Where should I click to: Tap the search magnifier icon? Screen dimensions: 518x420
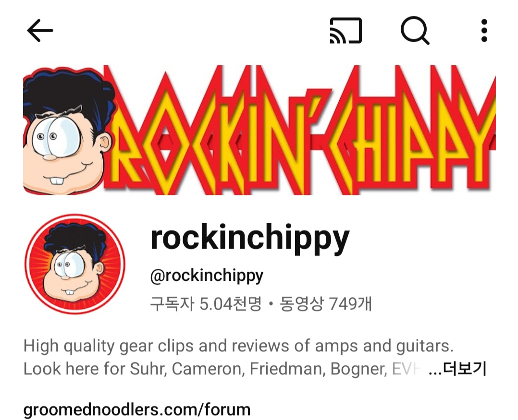(415, 30)
